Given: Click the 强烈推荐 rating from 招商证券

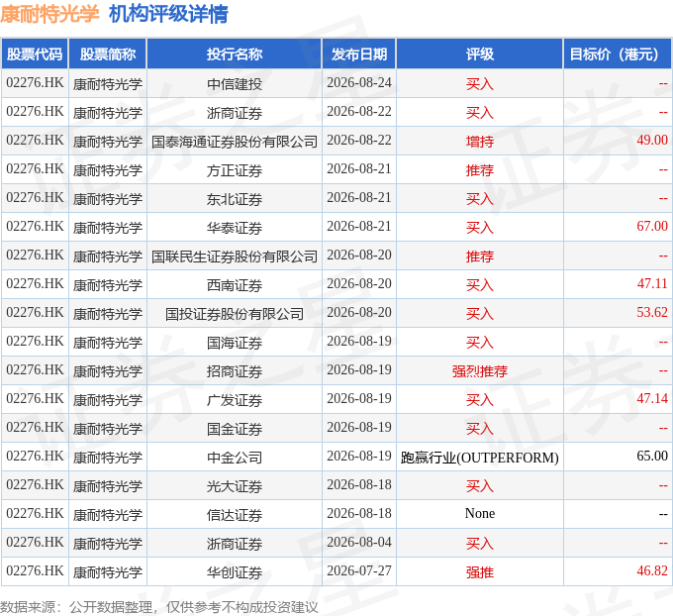Looking at the screenshot, I should coord(479,371).
